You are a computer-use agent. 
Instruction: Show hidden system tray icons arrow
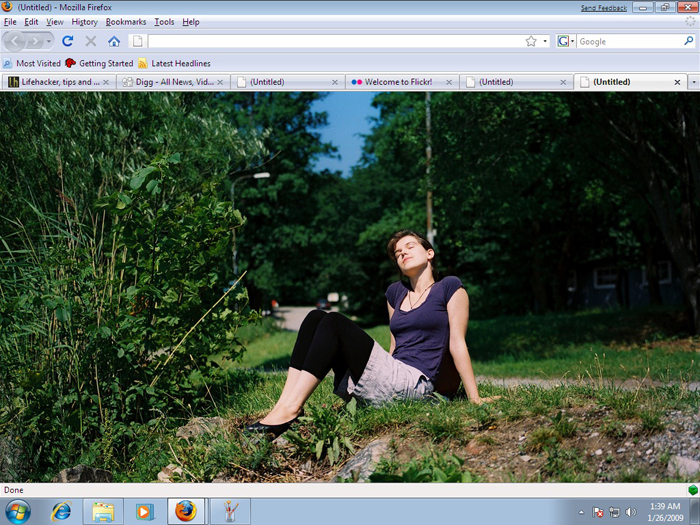581,512
